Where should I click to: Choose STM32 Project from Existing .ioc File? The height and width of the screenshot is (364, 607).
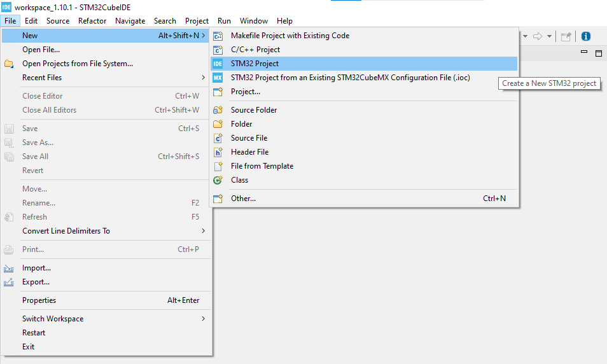tap(364, 78)
